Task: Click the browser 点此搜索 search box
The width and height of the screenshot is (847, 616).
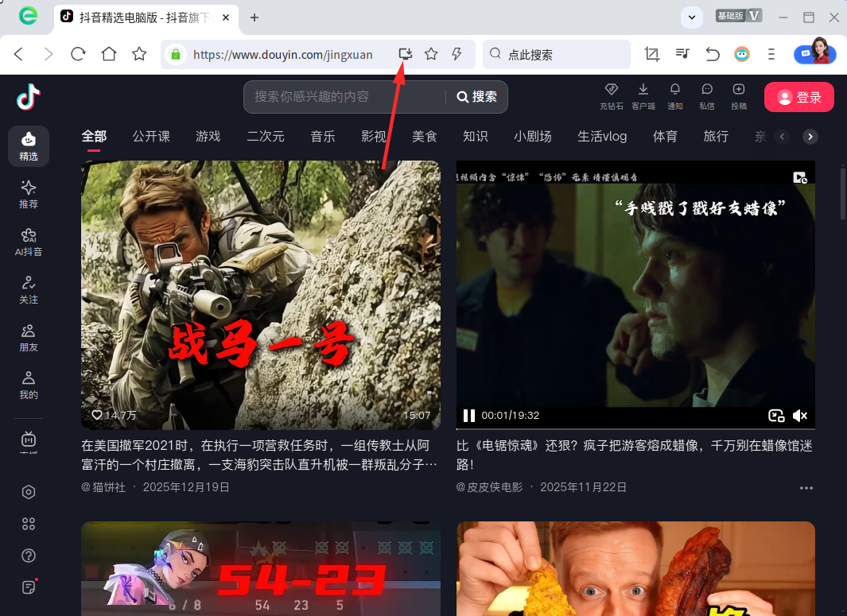Action: tap(557, 54)
